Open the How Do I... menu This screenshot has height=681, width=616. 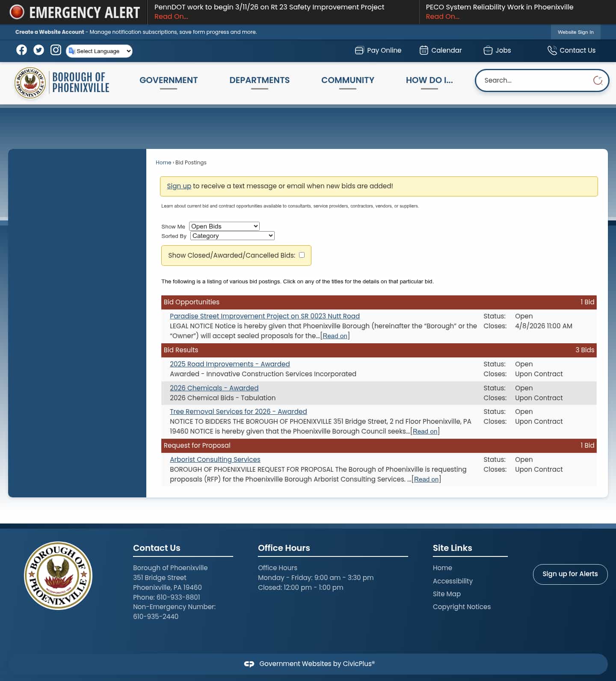tap(429, 80)
